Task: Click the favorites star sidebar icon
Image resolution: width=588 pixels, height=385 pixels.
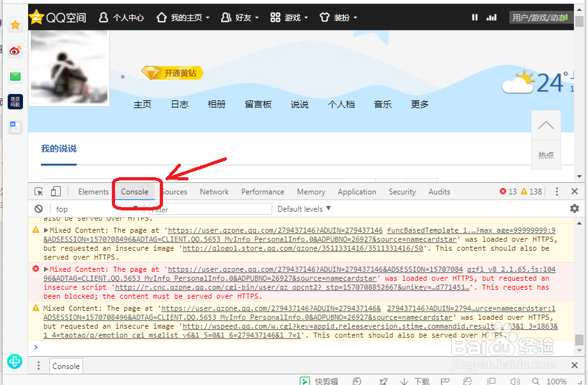Action: click(x=15, y=25)
